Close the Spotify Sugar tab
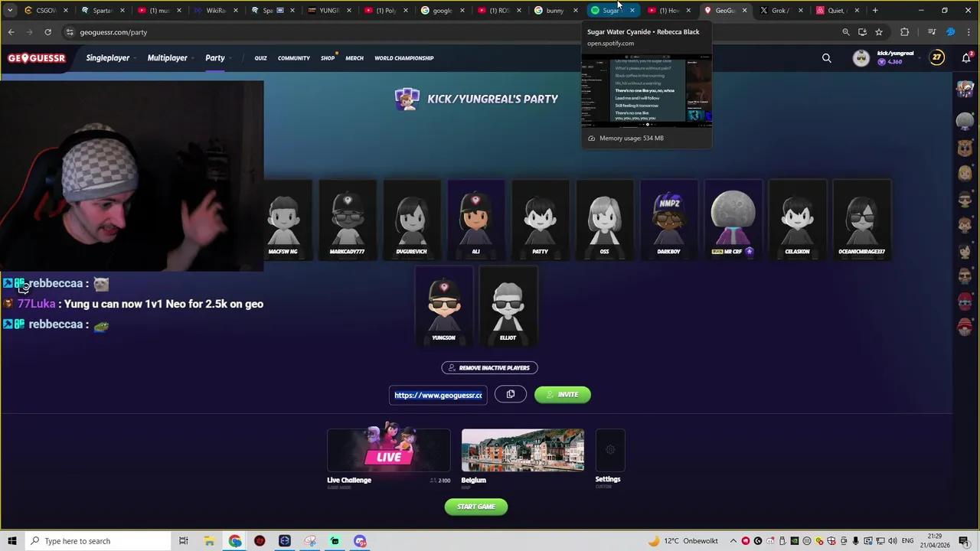Image resolution: width=980 pixels, height=551 pixels. (632, 11)
